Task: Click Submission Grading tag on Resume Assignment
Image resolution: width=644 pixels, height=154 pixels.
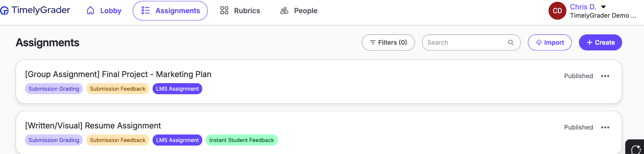Action: 54,140
